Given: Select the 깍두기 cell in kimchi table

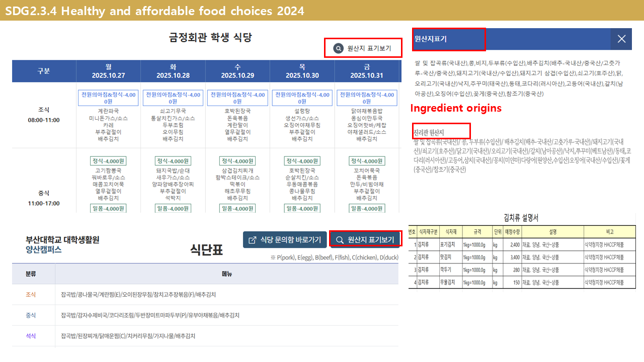Looking at the screenshot, I should [x=447, y=270].
